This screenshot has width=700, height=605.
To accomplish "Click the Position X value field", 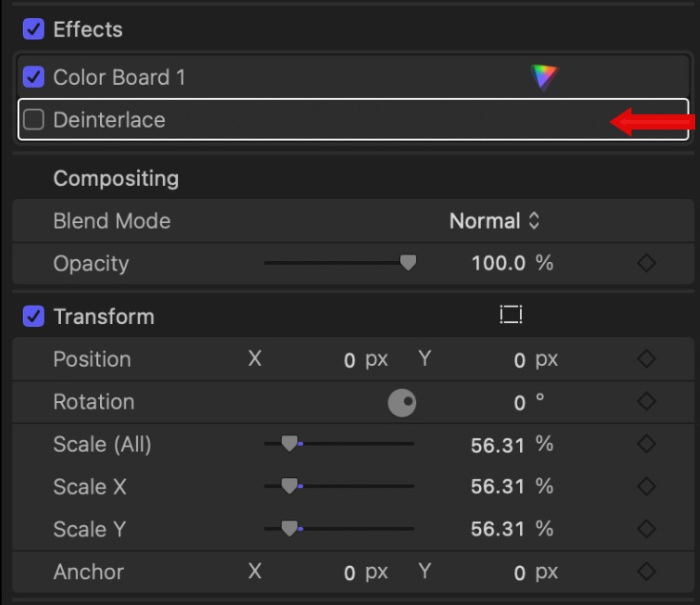I will point(350,360).
